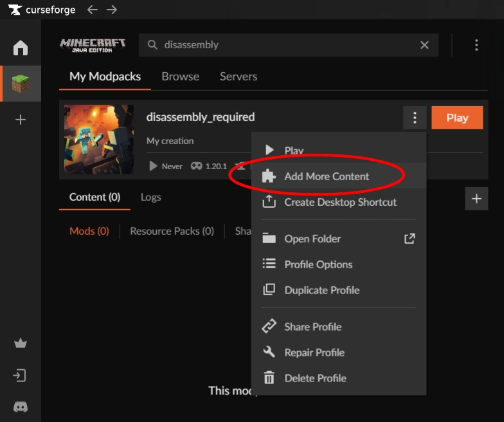Select Create Desktop Shortcut from menu
The image size is (504, 422).
340,202
